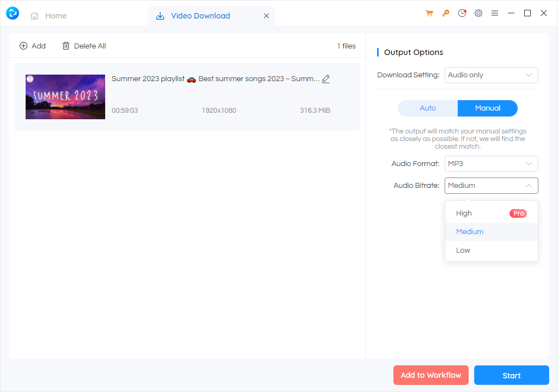Open the clock history icon
The image size is (558, 392).
pyautogui.click(x=462, y=14)
